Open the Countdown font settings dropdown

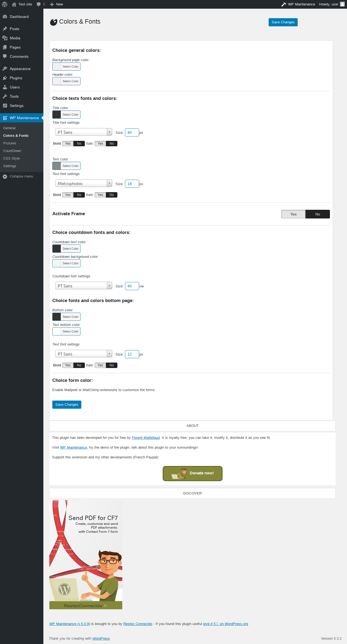pyautogui.click(x=84, y=286)
